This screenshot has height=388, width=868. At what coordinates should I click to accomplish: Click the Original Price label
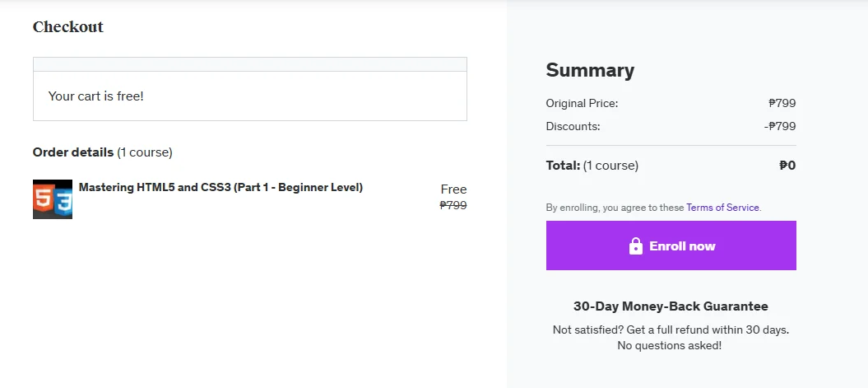(582, 103)
